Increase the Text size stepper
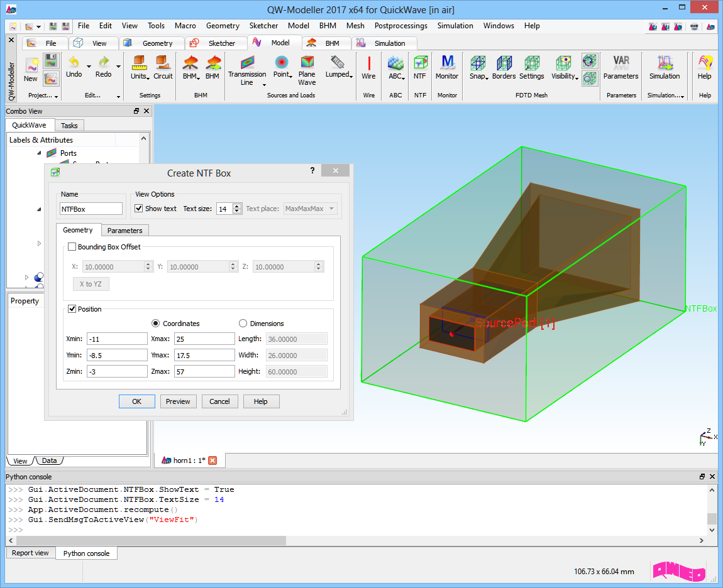723x588 pixels. (x=237, y=206)
